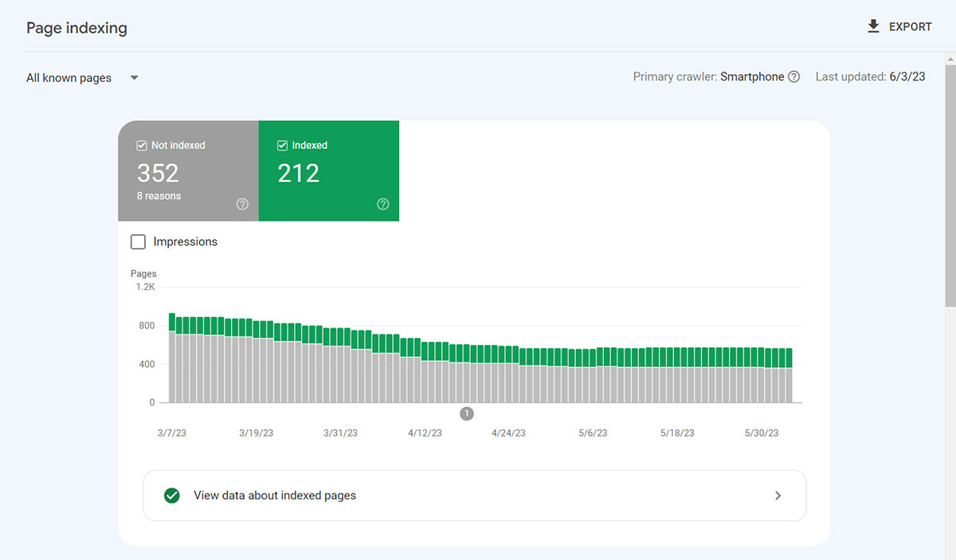Screen dimensions: 956x560
Task: Click the 800 y-axis label
Action: (147, 326)
